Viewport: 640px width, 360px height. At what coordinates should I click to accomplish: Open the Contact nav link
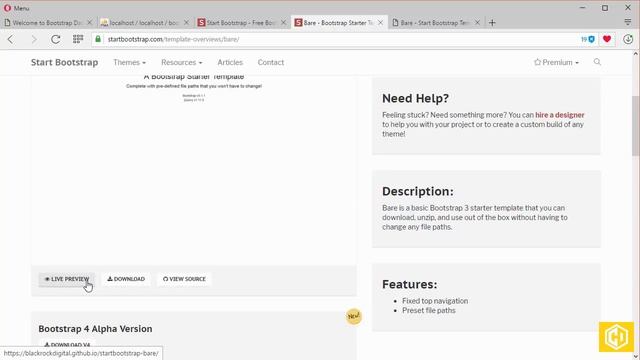click(x=271, y=62)
